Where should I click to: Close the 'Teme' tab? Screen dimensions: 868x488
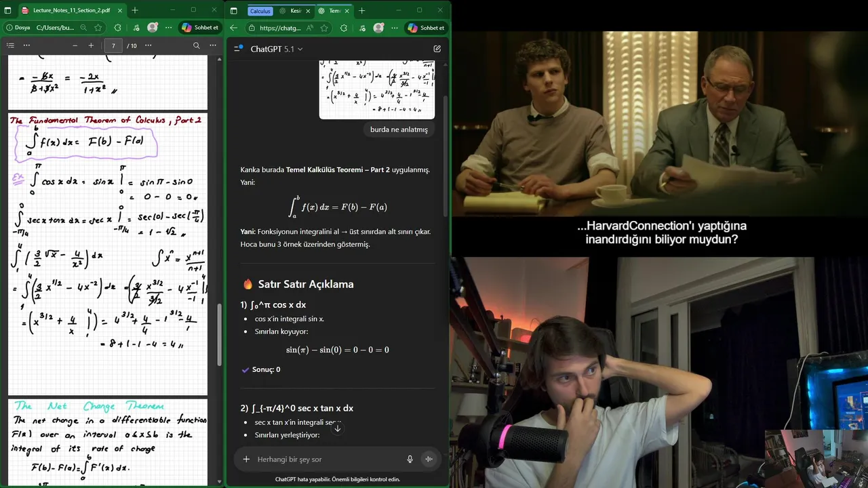tap(347, 11)
